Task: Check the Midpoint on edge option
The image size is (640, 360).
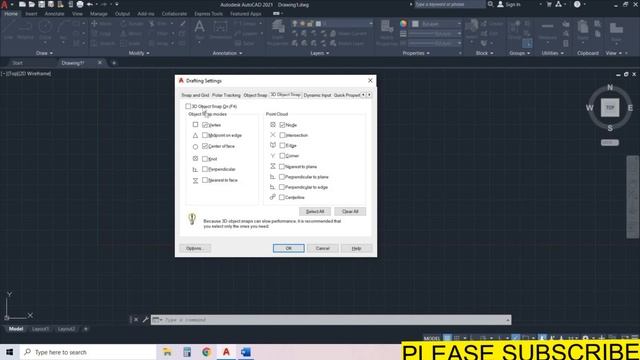Action: 205,135
